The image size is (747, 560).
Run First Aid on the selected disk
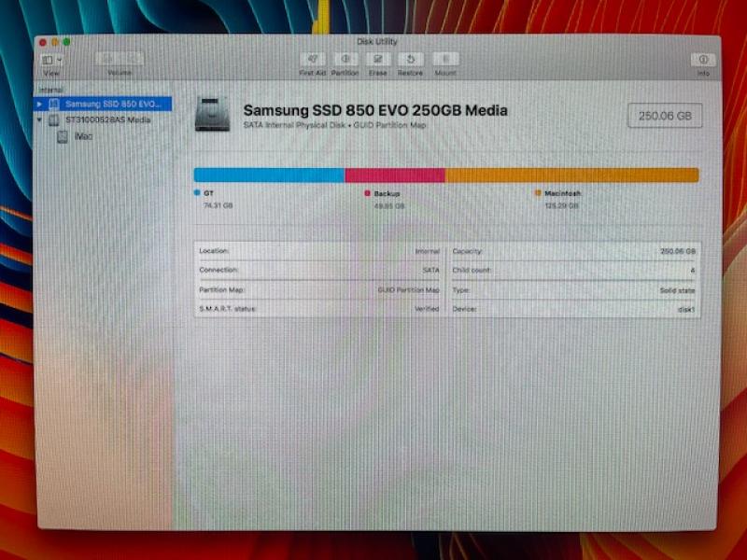pos(313,59)
